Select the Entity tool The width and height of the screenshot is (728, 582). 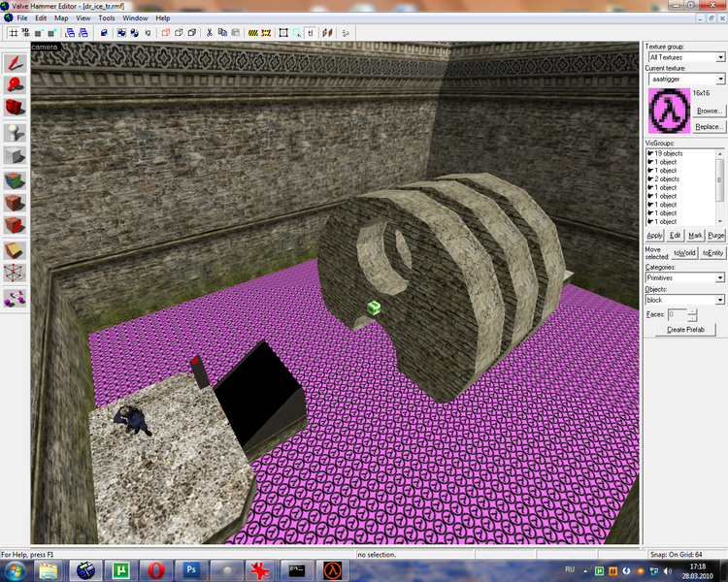click(x=15, y=133)
